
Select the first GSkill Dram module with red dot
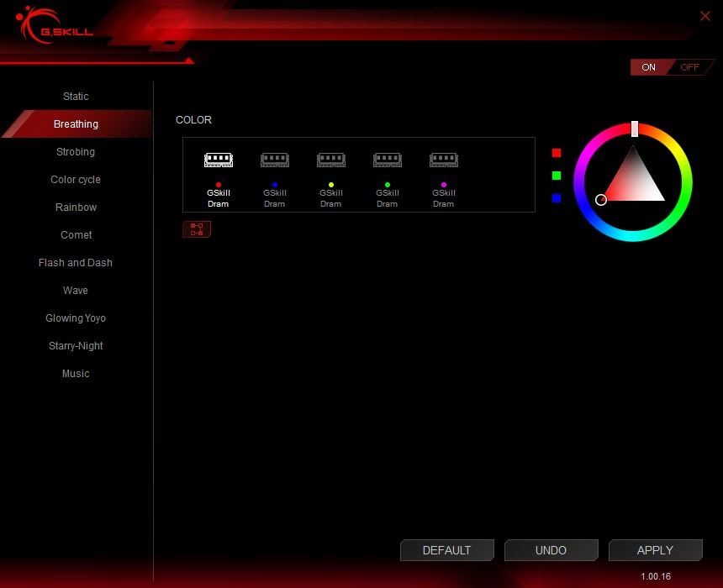click(218, 179)
